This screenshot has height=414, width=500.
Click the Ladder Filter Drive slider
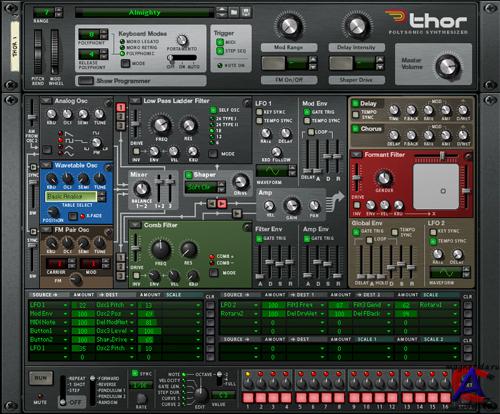(135, 123)
